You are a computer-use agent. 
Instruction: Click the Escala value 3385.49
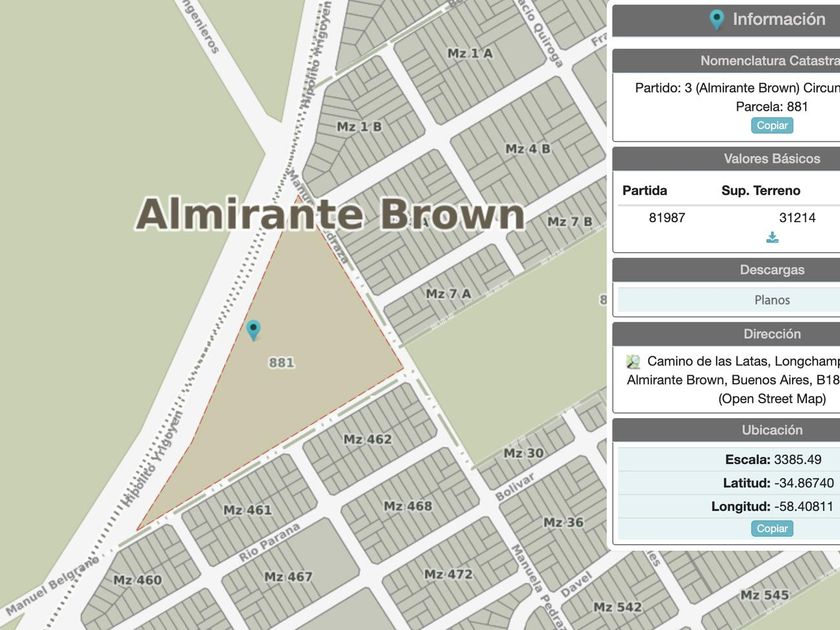798,459
